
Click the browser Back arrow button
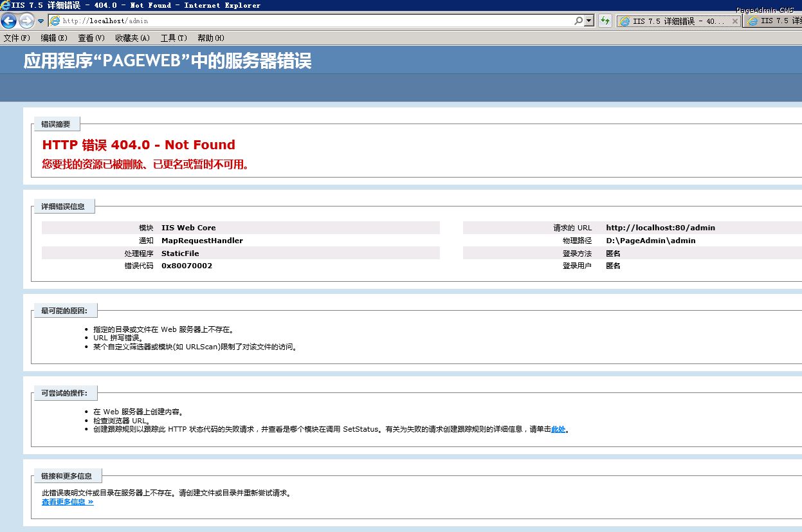pos(8,21)
